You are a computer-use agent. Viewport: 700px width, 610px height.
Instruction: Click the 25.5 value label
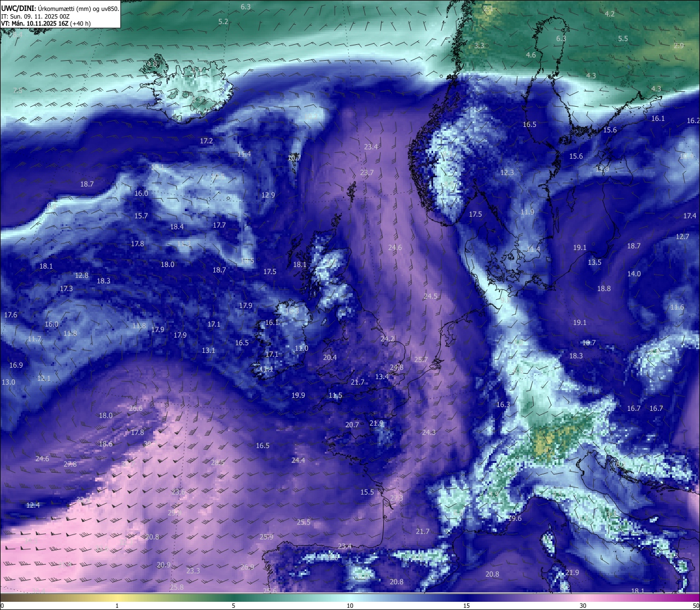[x=304, y=522]
